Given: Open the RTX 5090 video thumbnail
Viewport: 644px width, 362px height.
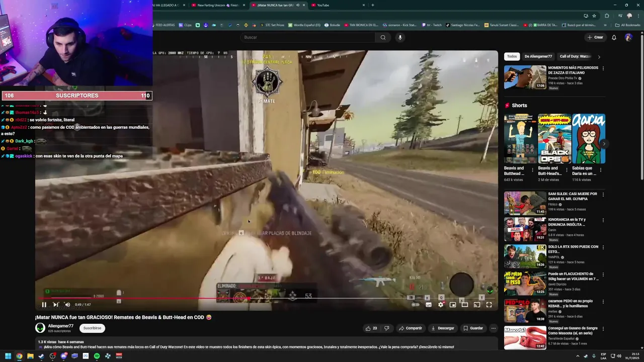Looking at the screenshot, I should coord(525,256).
